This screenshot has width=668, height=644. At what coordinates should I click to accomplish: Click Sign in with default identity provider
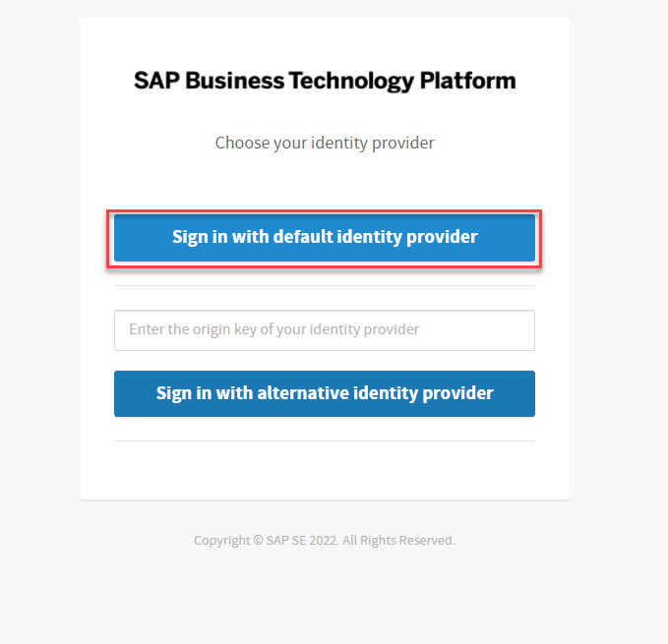tap(325, 237)
